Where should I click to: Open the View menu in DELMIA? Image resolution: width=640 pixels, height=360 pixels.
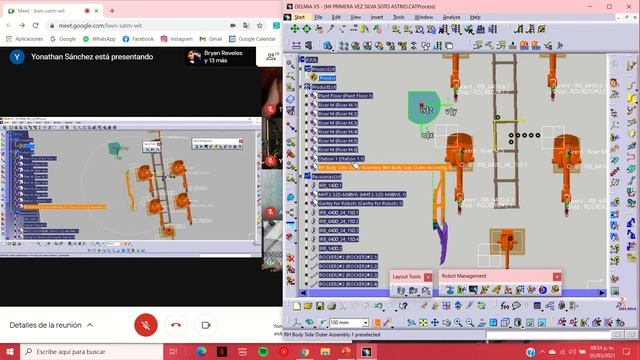[356, 17]
